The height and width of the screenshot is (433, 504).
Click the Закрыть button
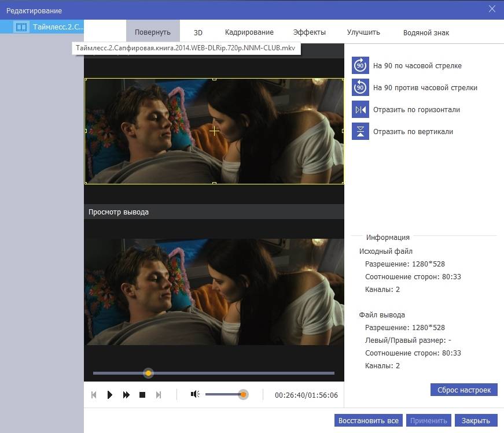tap(476, 420)
